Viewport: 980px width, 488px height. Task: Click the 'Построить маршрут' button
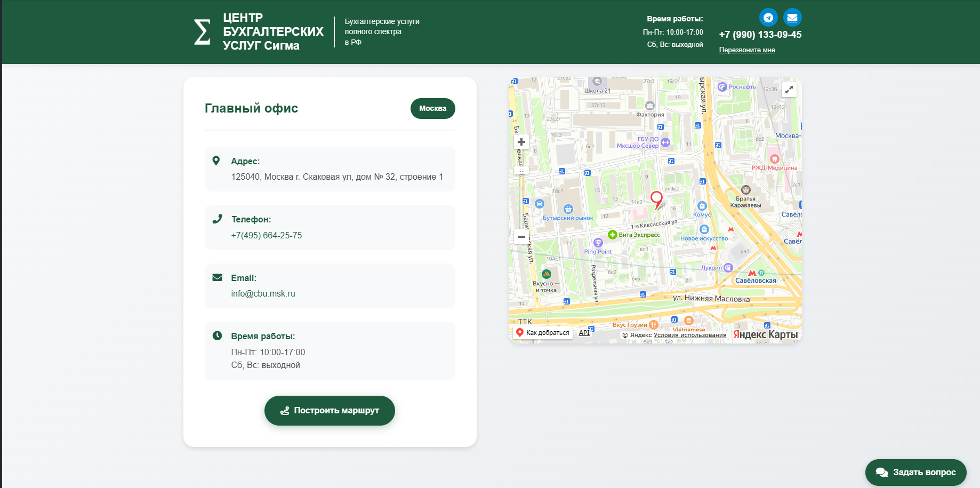[330, 411]
